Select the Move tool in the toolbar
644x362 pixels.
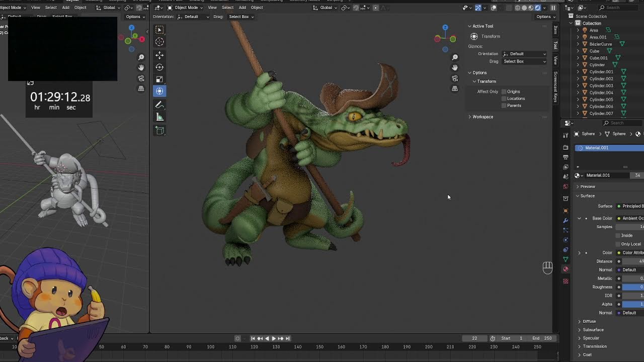(159, 55)
